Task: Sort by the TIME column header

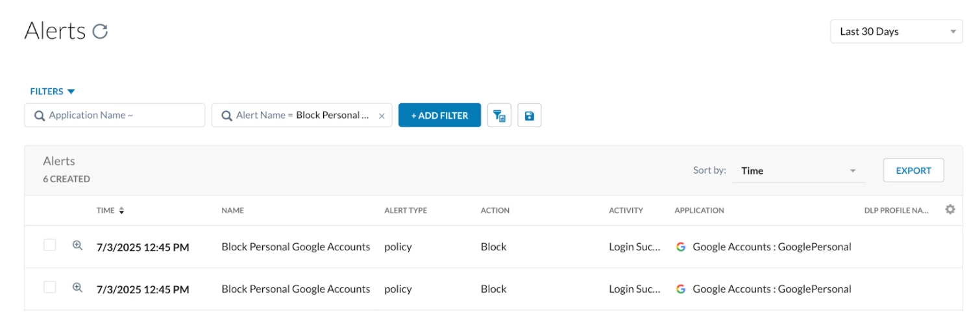Action: coord(110,210)
